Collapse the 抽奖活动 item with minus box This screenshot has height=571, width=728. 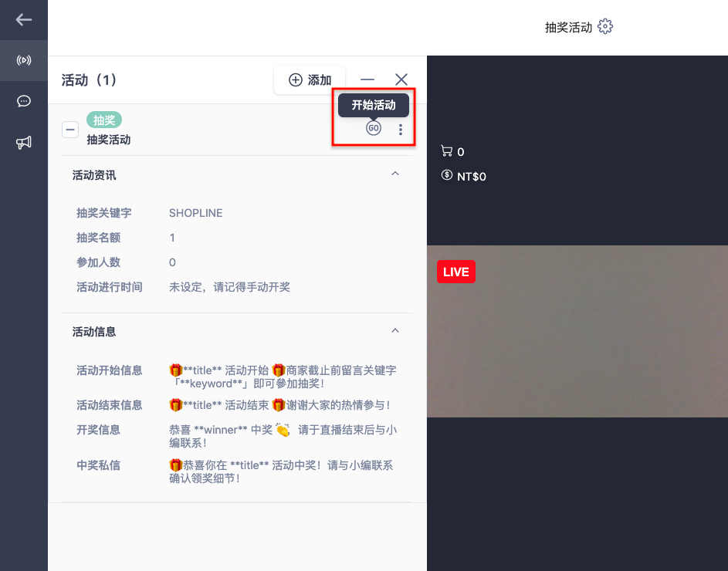[70, 130]
